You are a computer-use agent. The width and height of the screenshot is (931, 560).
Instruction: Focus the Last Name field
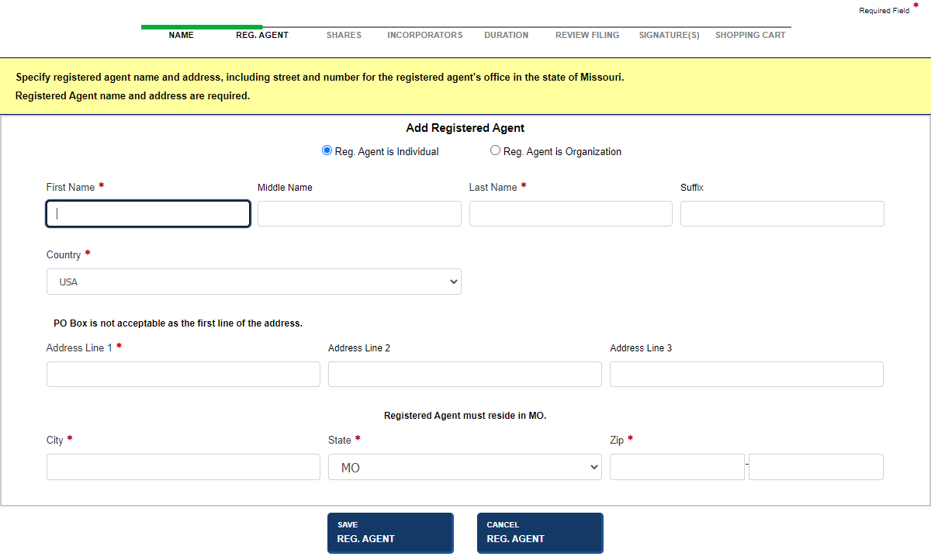(x=570, y=213)
